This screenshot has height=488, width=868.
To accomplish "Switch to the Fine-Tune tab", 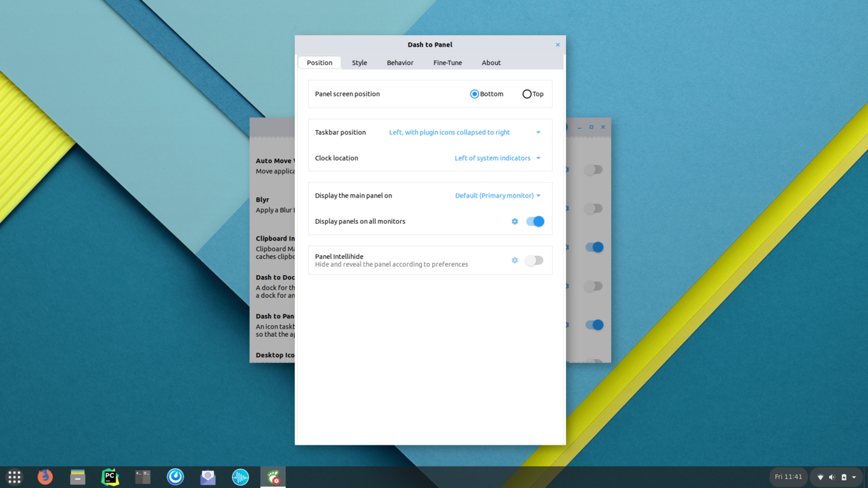I will pos(447,63).
